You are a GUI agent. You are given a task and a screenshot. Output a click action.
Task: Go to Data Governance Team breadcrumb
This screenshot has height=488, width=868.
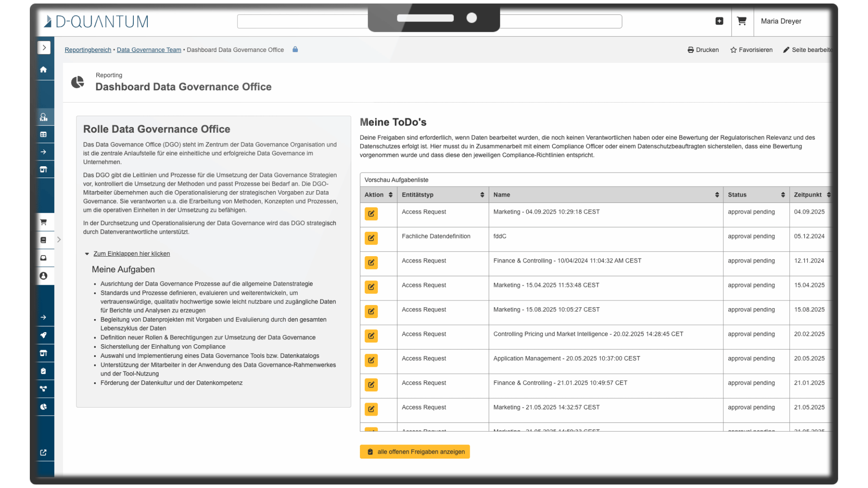click(149, 50)
